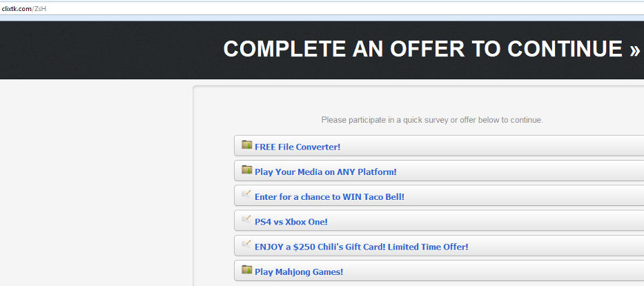
Task: Open the Play Mahjong Games! link
Action: tap(299, 272)
